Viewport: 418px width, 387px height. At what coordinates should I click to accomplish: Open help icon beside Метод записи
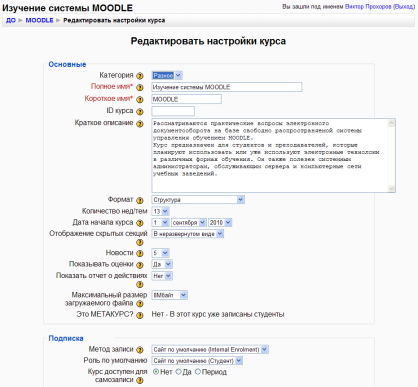tap(140, 350)
